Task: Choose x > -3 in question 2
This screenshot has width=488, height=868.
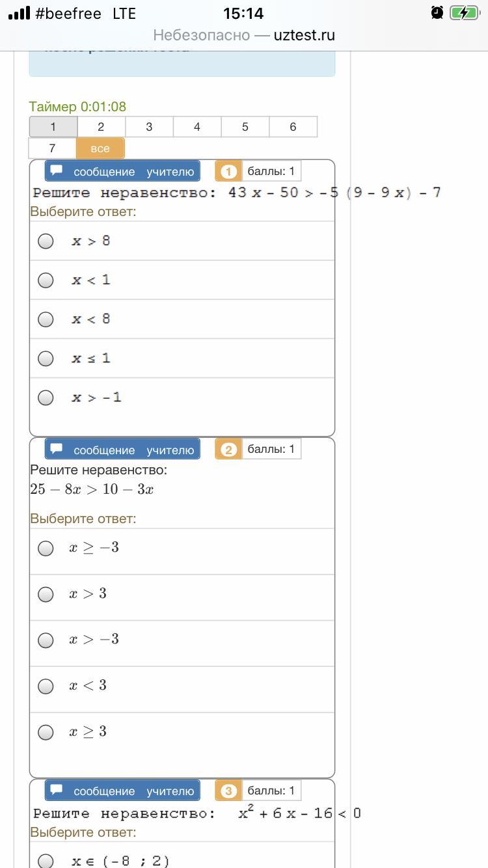Action: pyautogui.click(x=46, y=640)
